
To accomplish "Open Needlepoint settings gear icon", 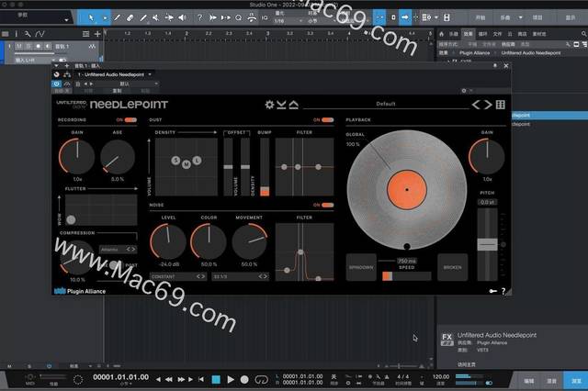I will tap(269, 105).
